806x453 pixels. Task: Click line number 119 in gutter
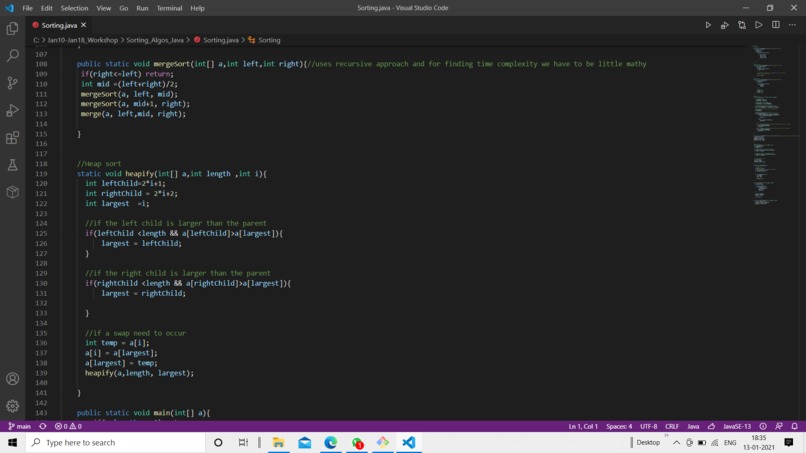coord(41,174)
